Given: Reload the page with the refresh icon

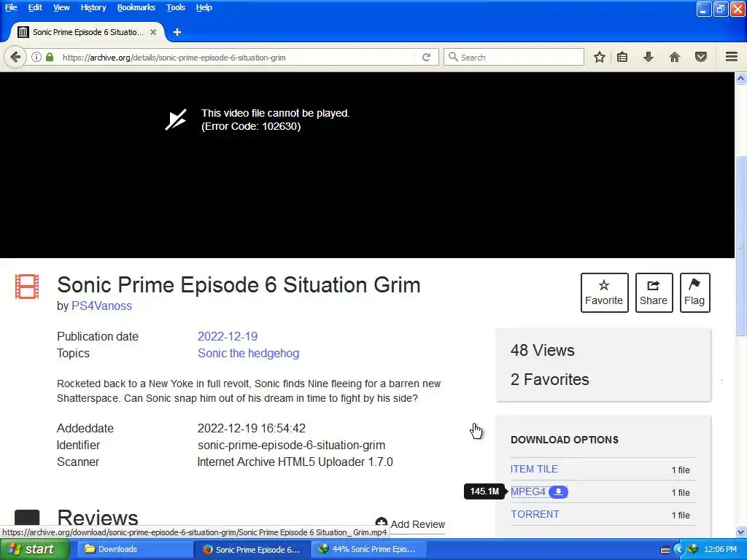Looking at the screenshot, I should (x=426, y=57).
